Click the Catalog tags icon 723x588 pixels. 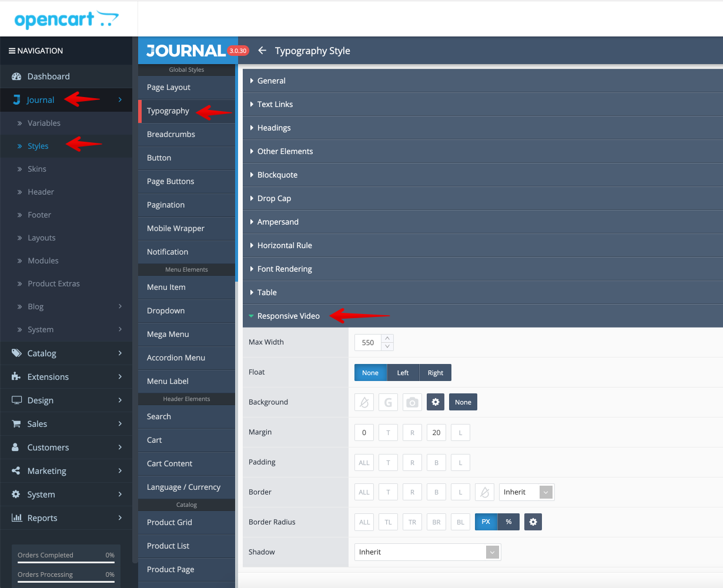(16, 353)
